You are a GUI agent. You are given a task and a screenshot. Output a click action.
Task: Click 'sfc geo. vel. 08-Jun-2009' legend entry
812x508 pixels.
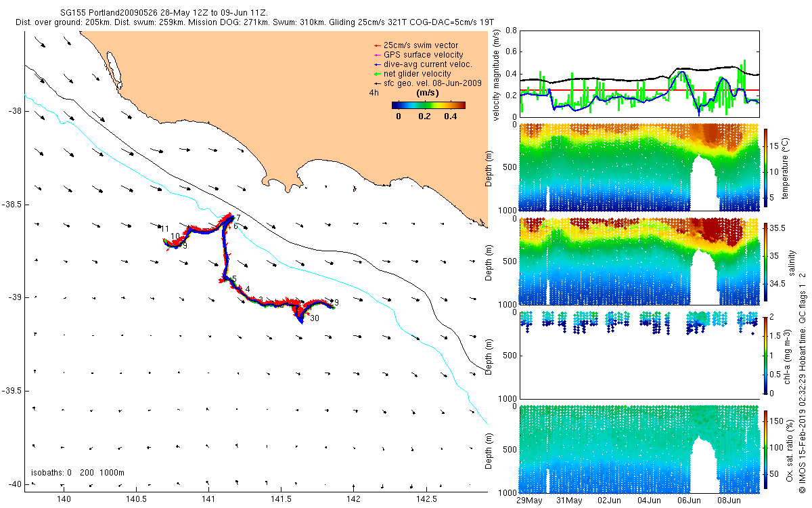coord(427,83)
